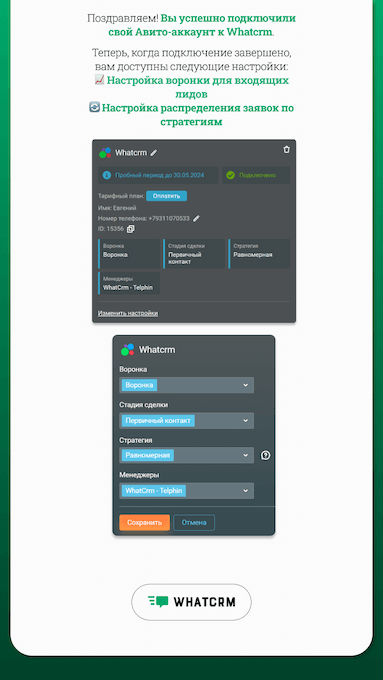This screenshot has height=680, width=383.
Task: Click the Равномерная tag in dropdown
Action: pyautogui.click(x=147, y=455)
